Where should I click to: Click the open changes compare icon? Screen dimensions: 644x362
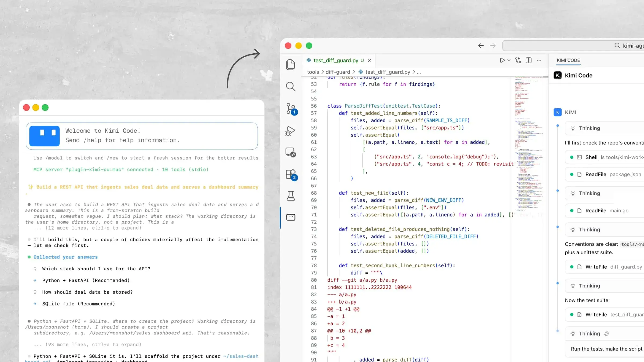(518, 60)
